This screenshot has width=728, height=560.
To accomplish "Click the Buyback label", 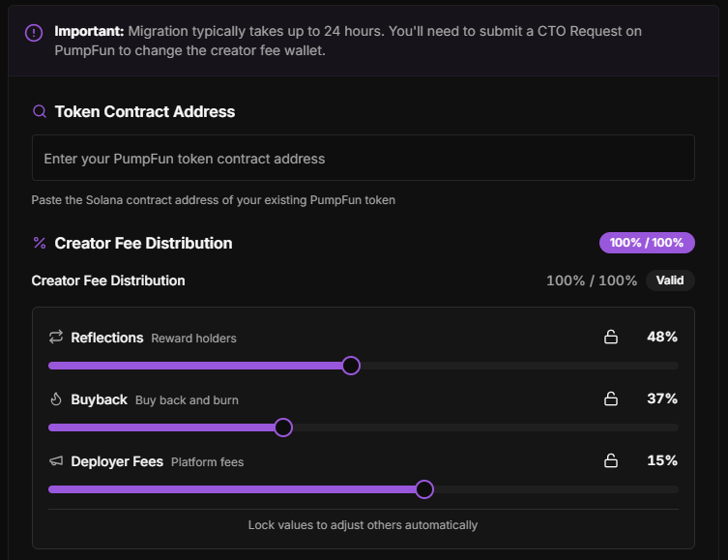I will pyautogui.click(x=99, y=399).
